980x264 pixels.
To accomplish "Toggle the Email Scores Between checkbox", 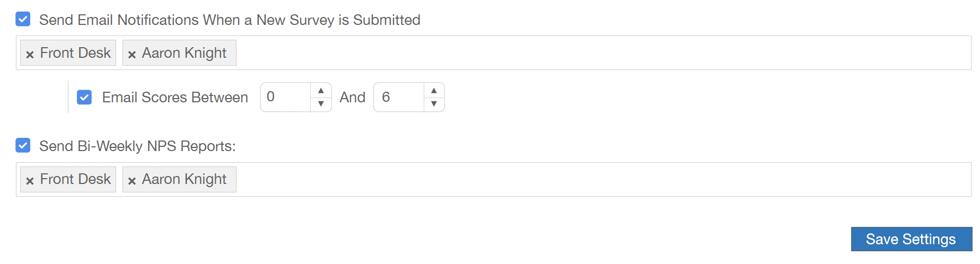I will coord(84,97).
